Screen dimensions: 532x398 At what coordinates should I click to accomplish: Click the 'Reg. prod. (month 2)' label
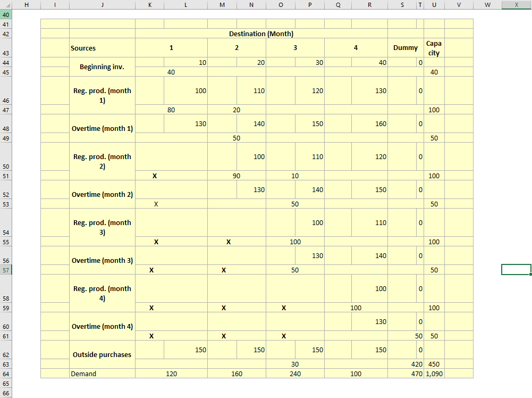(102, 161)
